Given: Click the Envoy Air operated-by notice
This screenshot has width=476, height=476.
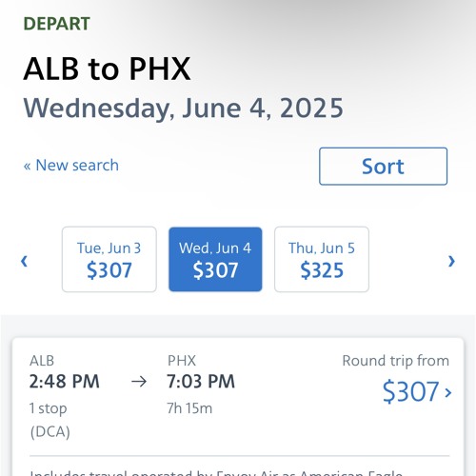Looking at the screenshot, I should pos(216,473).
